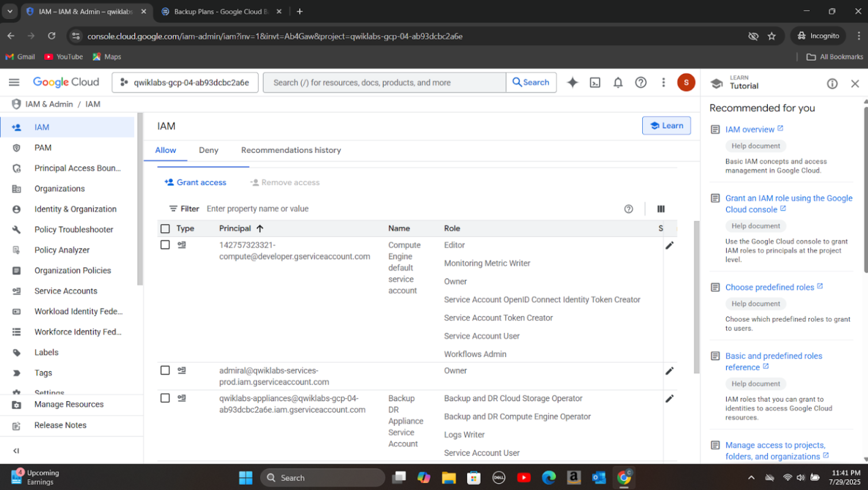Collapse the left navigation sidebar

(16, 451)
